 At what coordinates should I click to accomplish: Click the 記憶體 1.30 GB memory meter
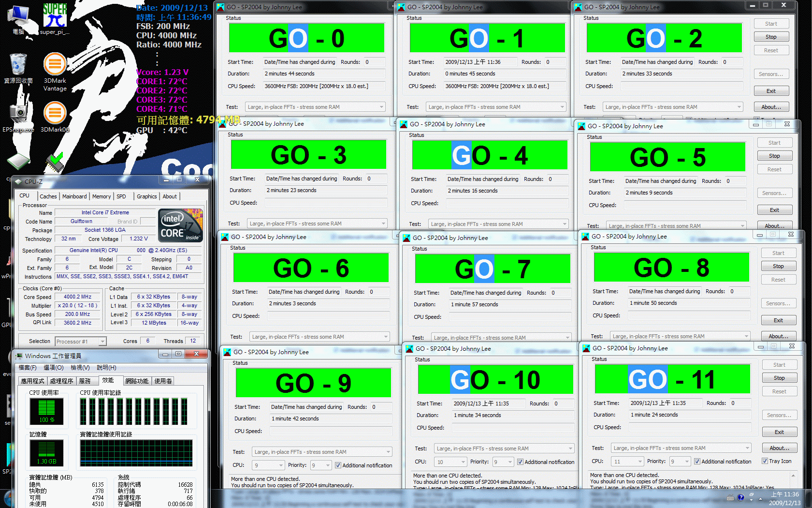coord(47,453)
